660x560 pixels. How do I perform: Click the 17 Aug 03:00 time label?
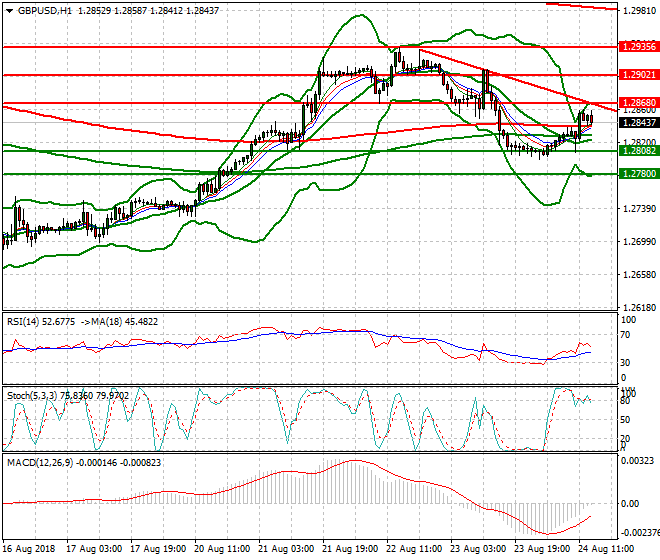pos(94,549)
